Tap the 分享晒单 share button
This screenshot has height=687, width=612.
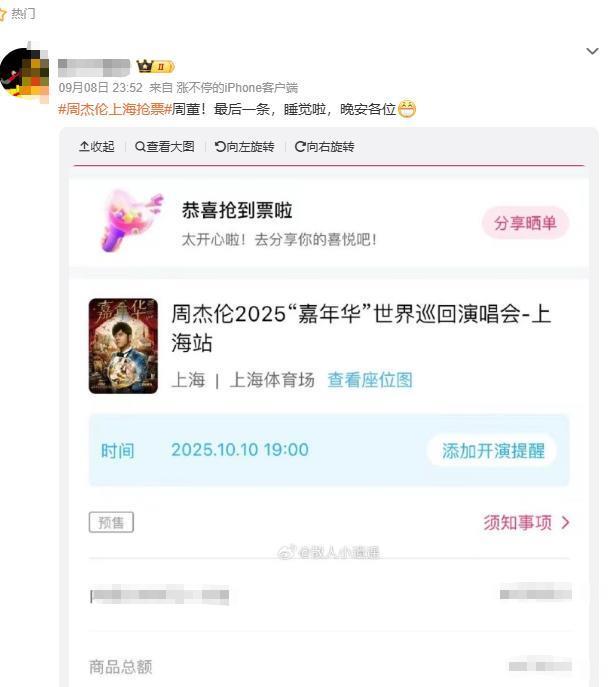pos(525,223)
